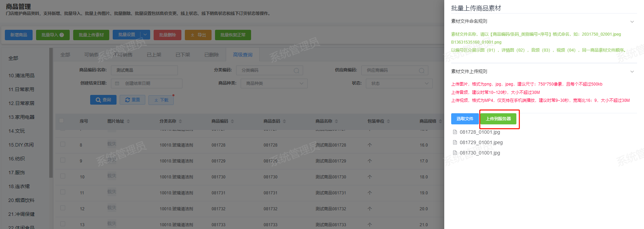Check the checkbox for row 11

coord(63,192)
